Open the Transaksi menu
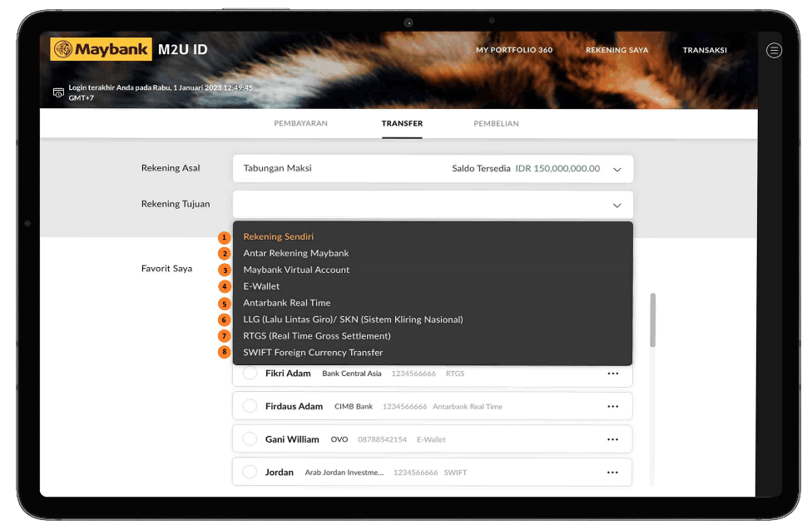 [705, 50]
